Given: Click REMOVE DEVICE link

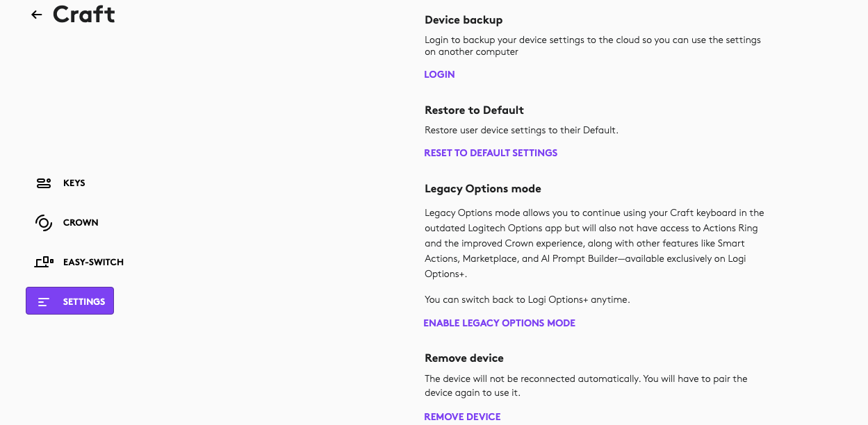Looking at the screenshot, I should pyautogui.click(x=462, y=417).
